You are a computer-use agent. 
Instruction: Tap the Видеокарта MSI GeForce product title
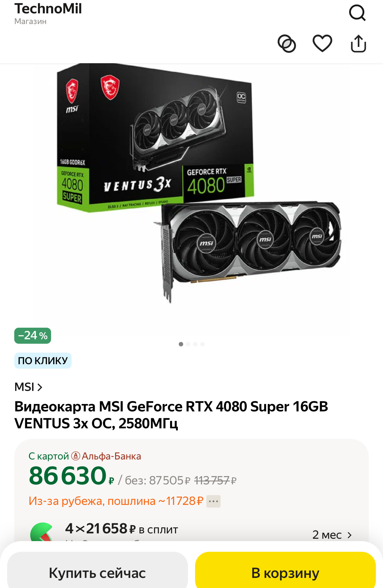pyautogui.click(x=171, y=415)
